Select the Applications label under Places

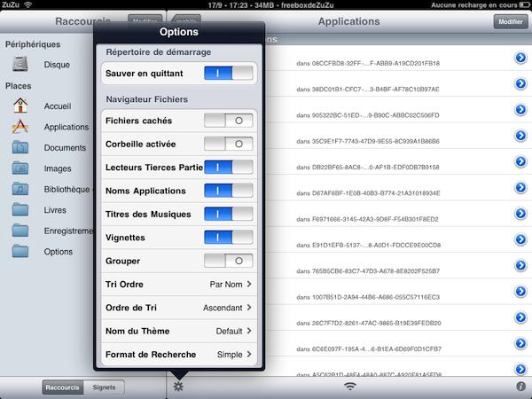coord(66,127)
